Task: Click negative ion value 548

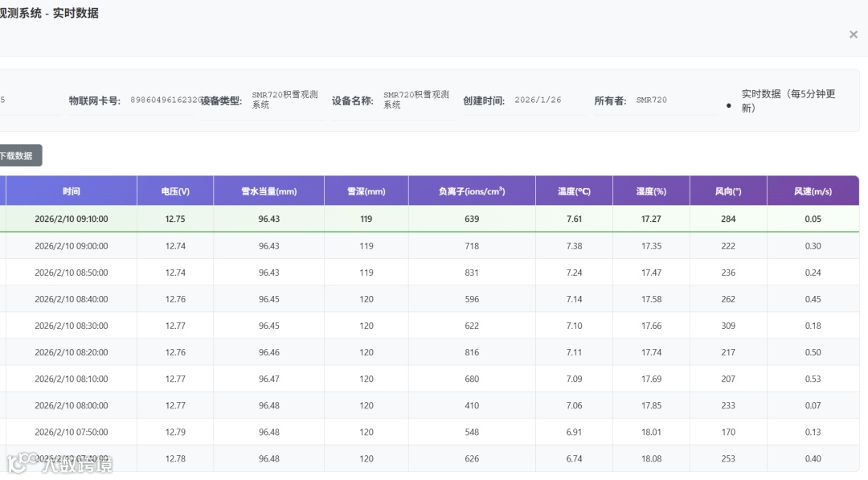Action: (x=472, y=432)
